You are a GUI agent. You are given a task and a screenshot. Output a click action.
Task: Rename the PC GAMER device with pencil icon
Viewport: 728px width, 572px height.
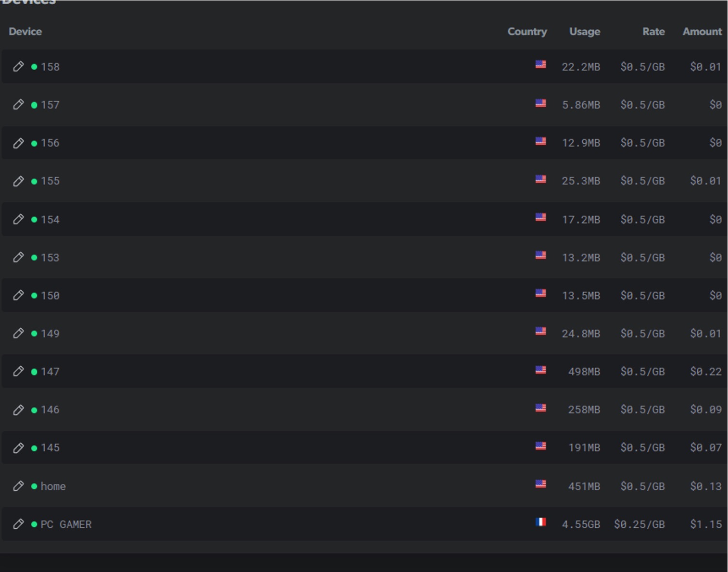click(18, 524)
